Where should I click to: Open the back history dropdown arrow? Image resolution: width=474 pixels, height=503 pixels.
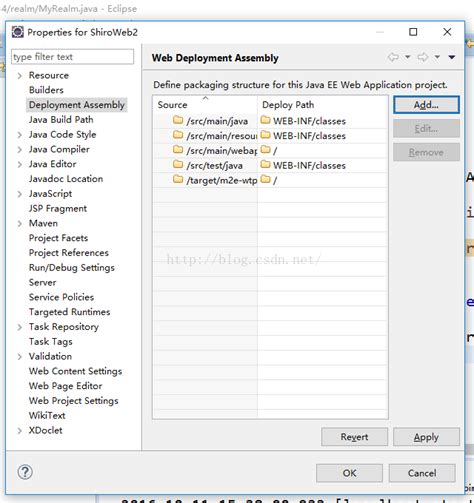(408, 57)
